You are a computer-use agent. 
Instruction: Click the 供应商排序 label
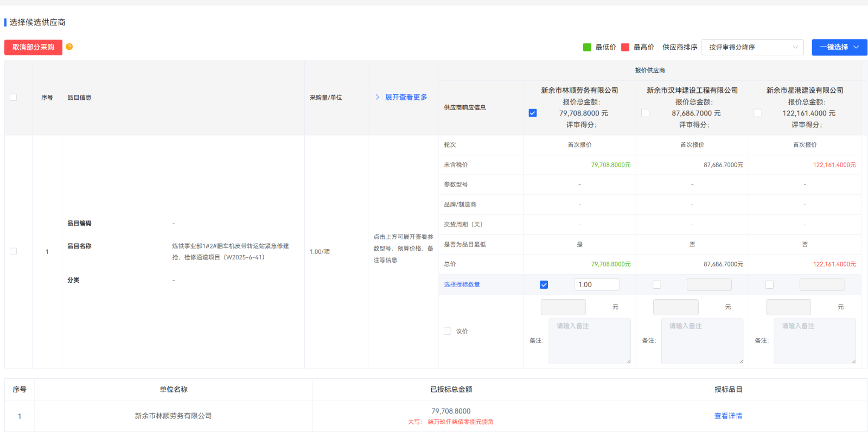point(680,47)
